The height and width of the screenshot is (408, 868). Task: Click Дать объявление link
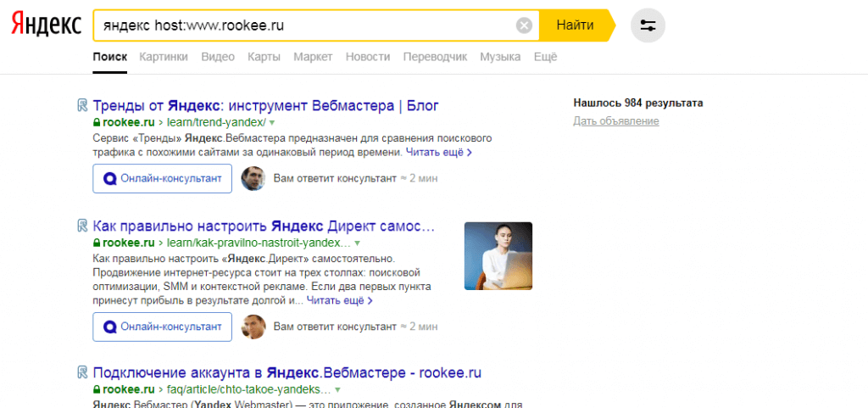coord(616,121)
